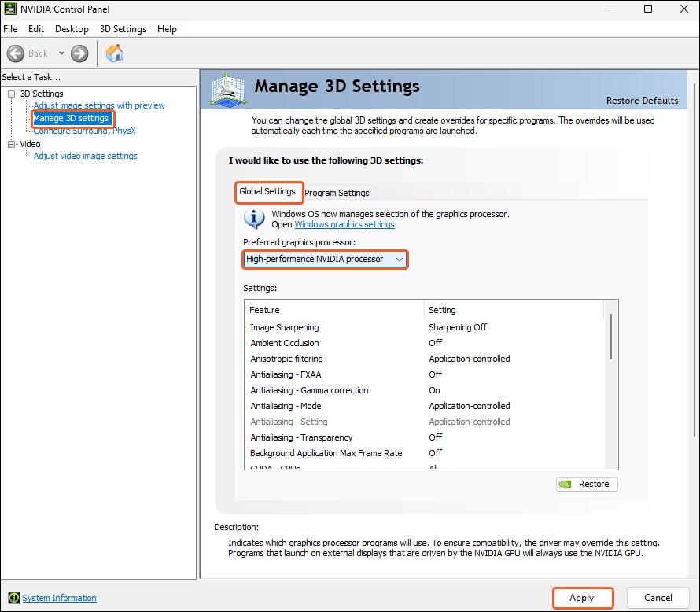Click the Manage 3D Settings header icon
This screenshot has height=612, width=700.
point(228,90)
